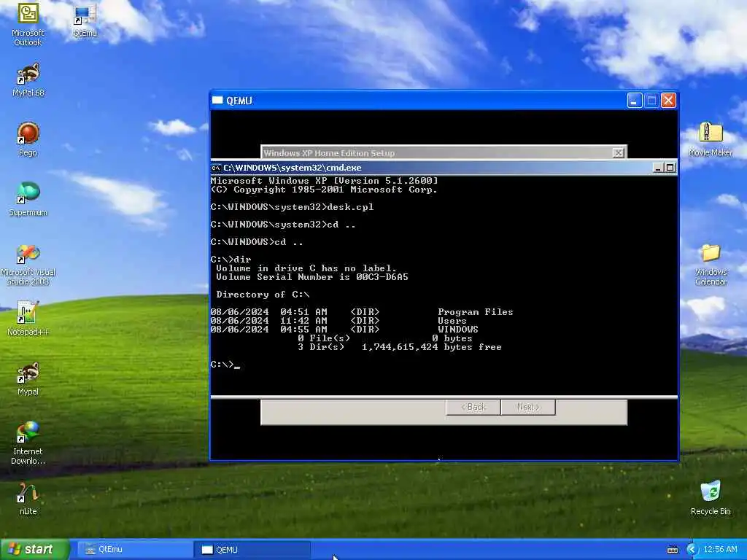Click the Windows XP Home Edition Setup title
Viewport: 747px width, 560px height.
click(329, 153)
